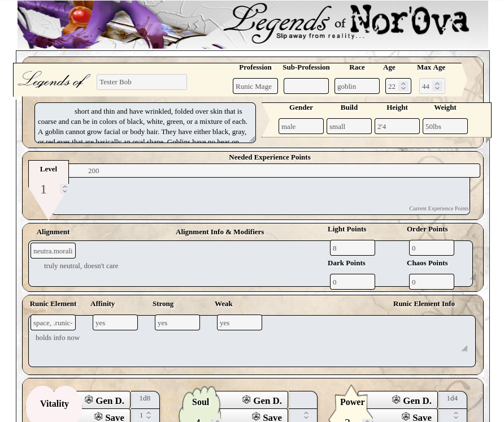Click the Vitality Gen D. dice icon
Image resolution: width=504 pixels, height=422 pixels.
click(89, 400)
